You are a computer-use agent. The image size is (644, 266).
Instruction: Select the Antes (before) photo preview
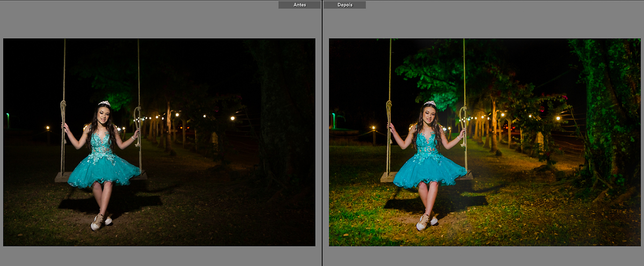[159, 142]
